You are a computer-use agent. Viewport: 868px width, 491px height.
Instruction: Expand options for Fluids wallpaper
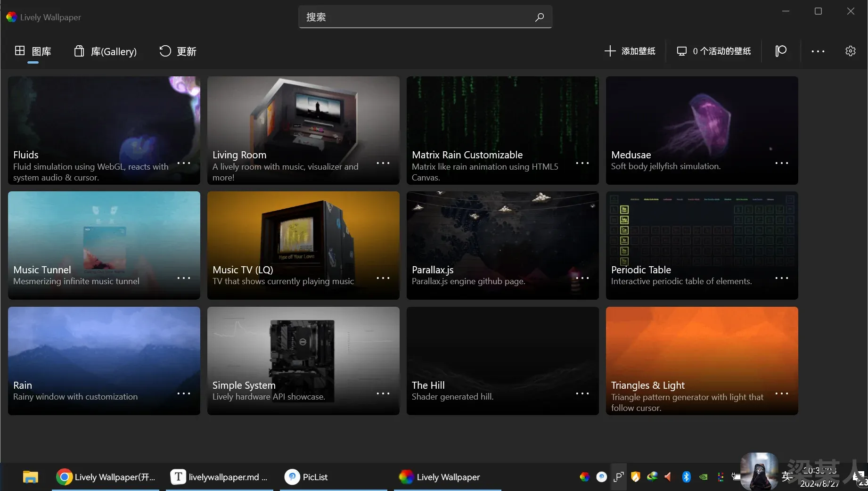184,163
